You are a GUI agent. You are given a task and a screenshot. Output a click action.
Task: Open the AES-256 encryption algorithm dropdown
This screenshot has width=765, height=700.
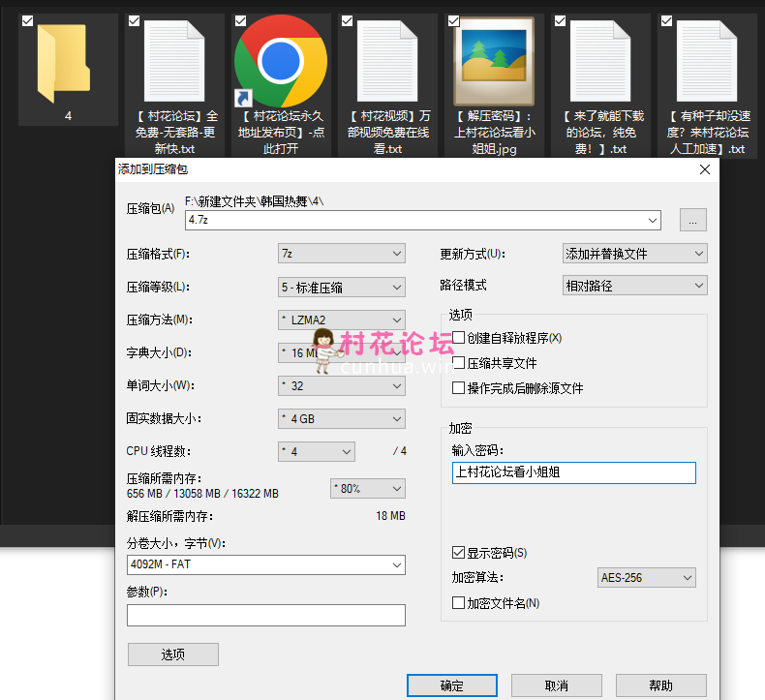(646, 578)
